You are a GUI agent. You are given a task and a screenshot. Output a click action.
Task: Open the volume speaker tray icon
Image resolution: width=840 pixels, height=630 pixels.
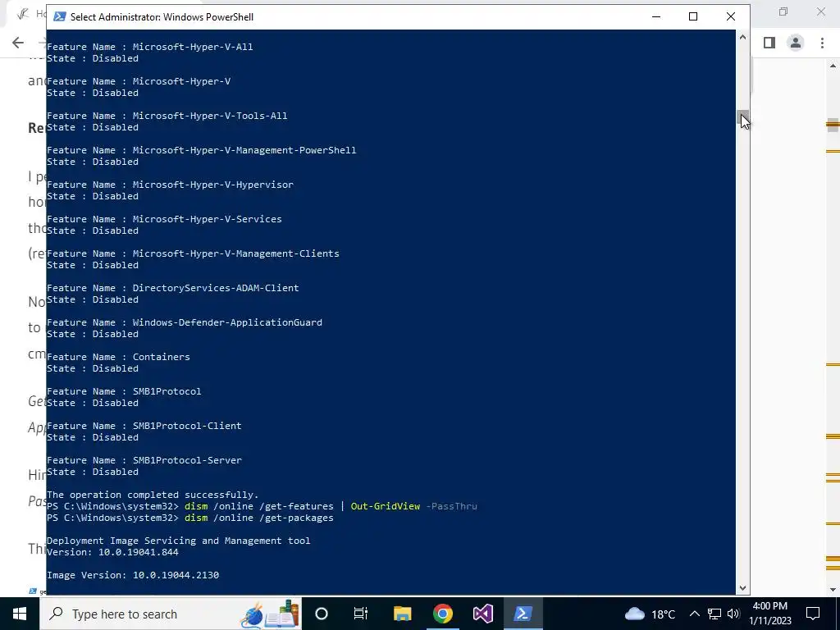click(x=733, y=614)
